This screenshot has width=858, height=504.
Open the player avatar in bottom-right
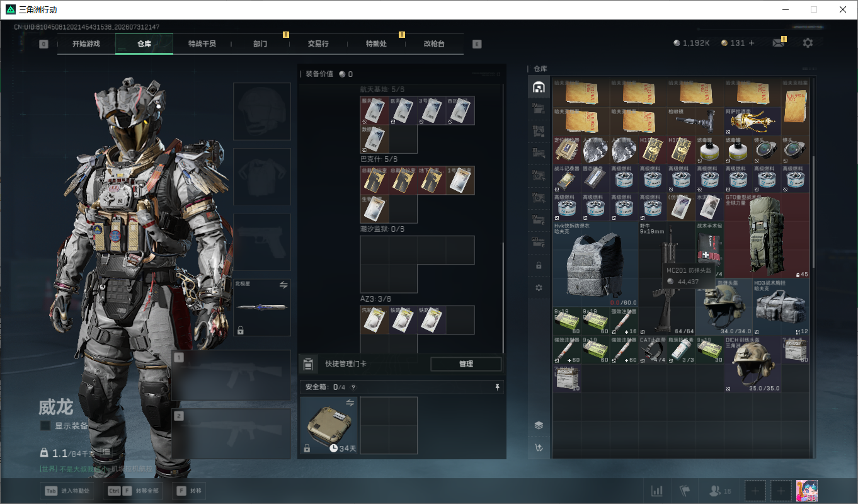807,490
